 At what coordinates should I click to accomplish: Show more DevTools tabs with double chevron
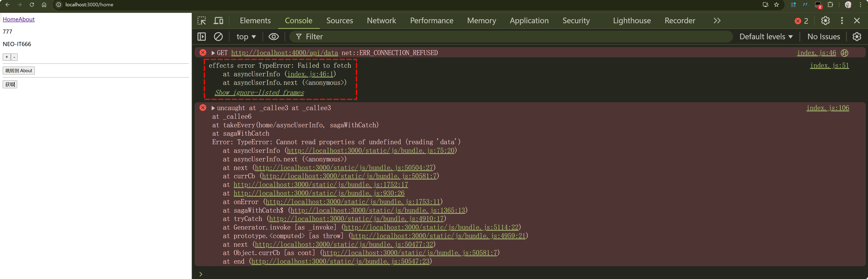click(717, 21)
